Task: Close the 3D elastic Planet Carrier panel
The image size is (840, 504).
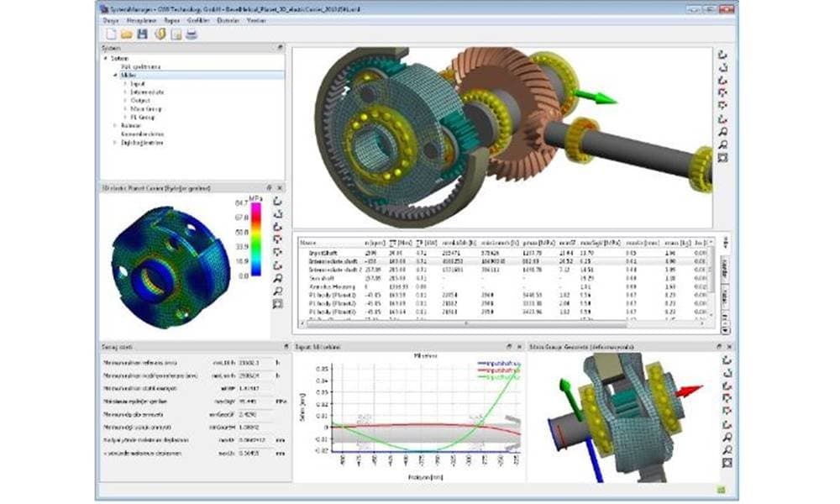Action: pyautogui.click(x=280, y=188)
